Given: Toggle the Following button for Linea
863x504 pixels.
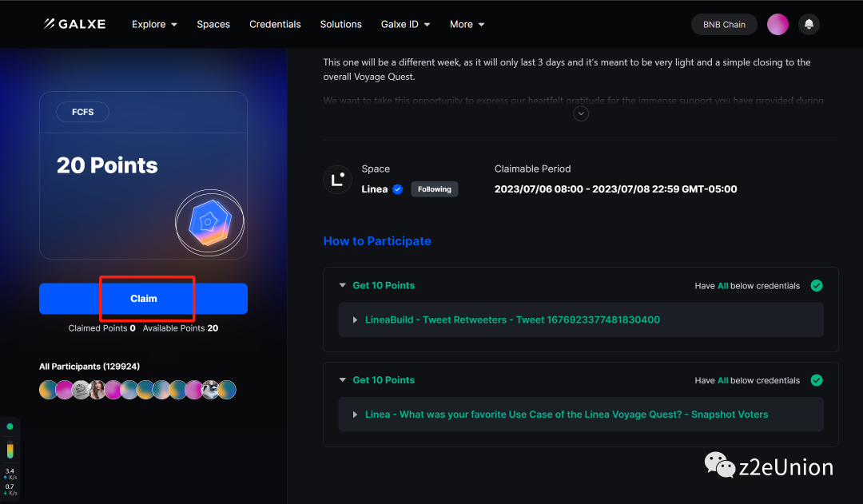Looking at the screenshot, I should [435, 189].
